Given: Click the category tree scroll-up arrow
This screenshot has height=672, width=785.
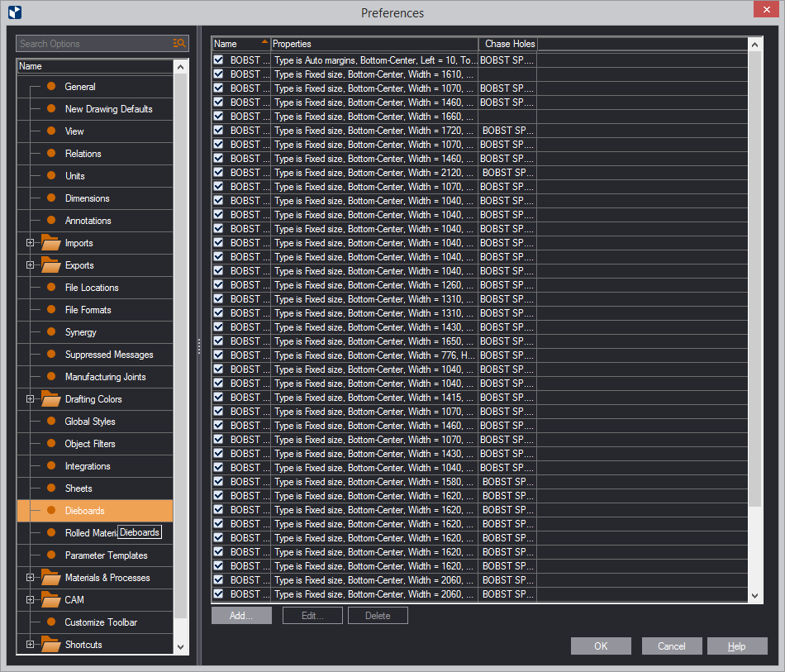Looking at the screenshot, I should point(181,67).
